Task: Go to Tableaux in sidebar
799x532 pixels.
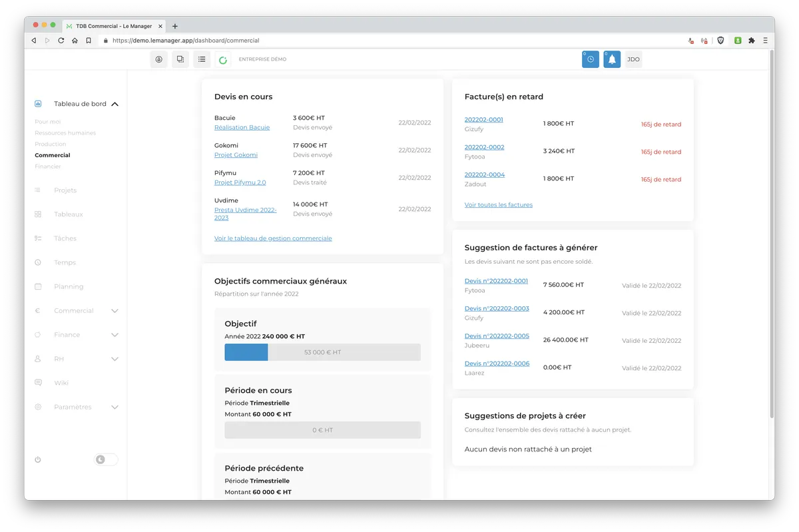Action: coord(69,214)
